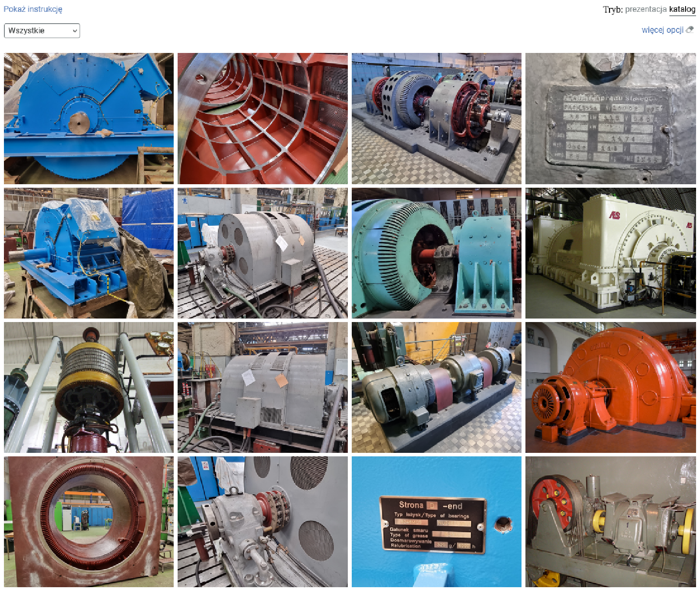Select the 'katalog' mode tab
Image resolution: width=700 pixels, height=592 pixels.
pos(682,9)
